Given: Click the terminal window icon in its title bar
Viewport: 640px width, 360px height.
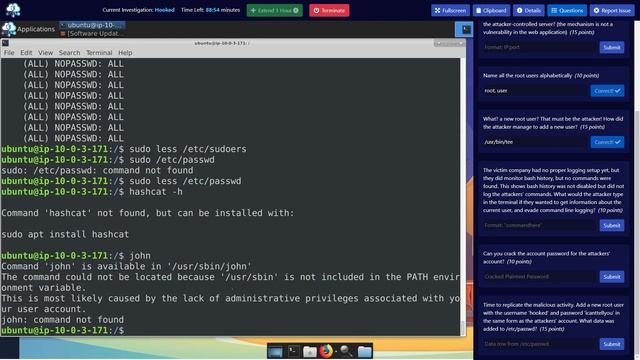Looking at the screenshot, I should pyautogui.click(x=5, y=43).
